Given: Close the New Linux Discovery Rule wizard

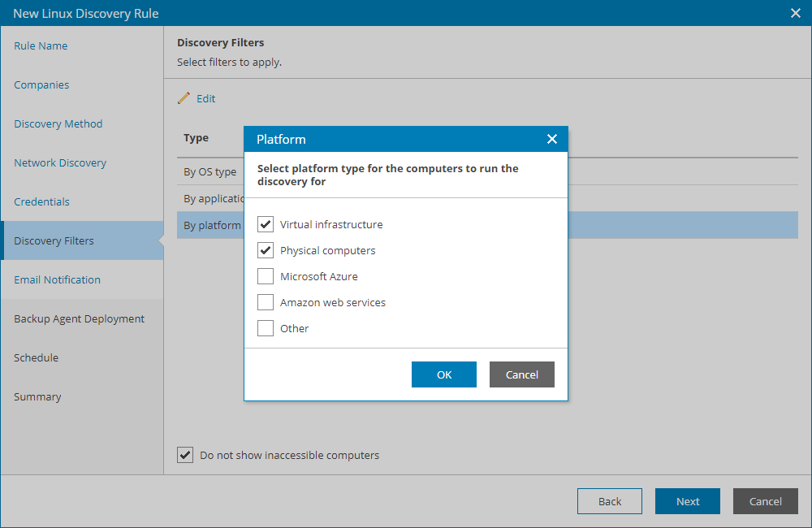Looking at the screenshot, I should 796,13.
